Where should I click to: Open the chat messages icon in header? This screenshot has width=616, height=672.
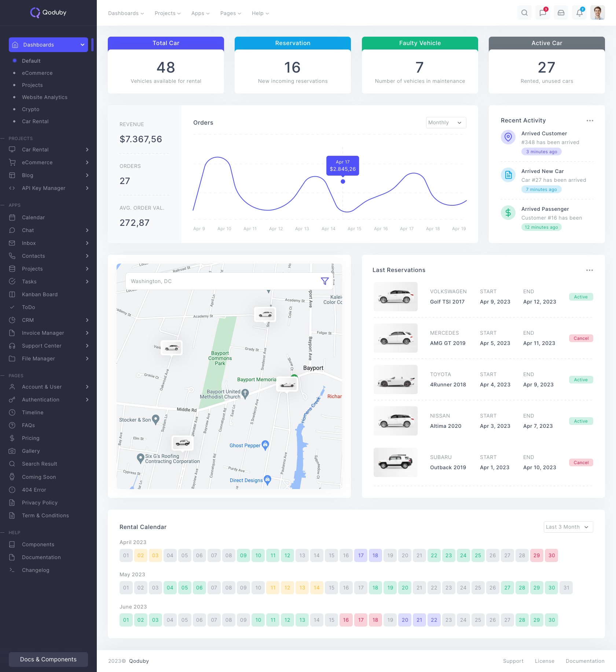click(x=543, y=13)
